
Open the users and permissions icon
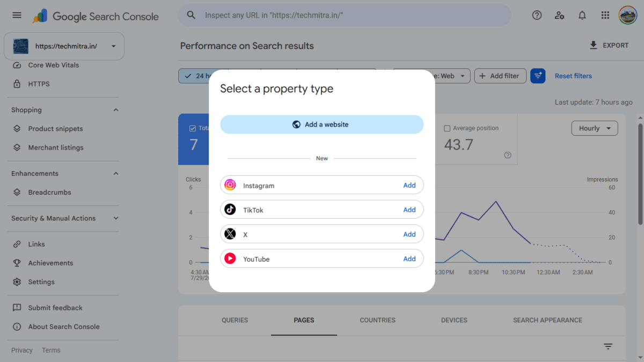(560, 15)
